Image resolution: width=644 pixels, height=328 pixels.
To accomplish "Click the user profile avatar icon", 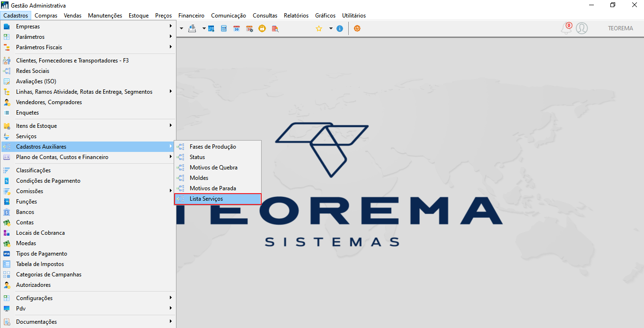I will [582, 28].
